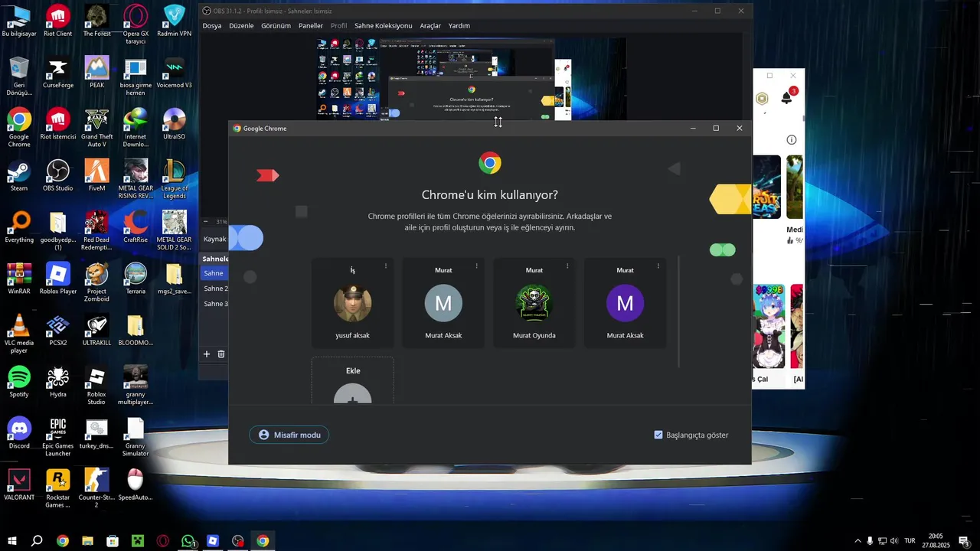This screenshot has width=980, height=551.
Task: Click the info circle icon in Roblox window
Action: (792, 139)
